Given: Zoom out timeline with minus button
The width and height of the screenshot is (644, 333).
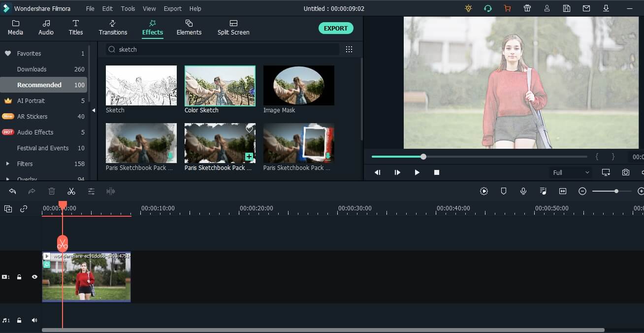Looking at the screenshot, I should [582, 191].
